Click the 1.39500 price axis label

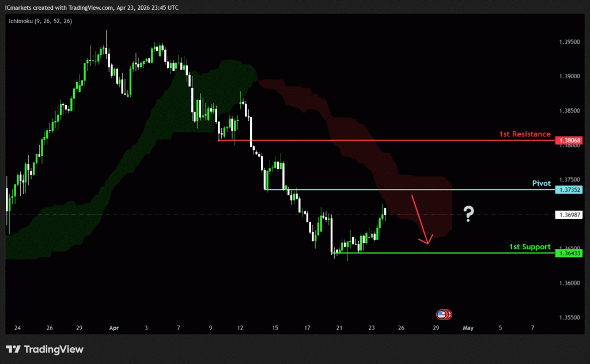(x=569, y=42)
